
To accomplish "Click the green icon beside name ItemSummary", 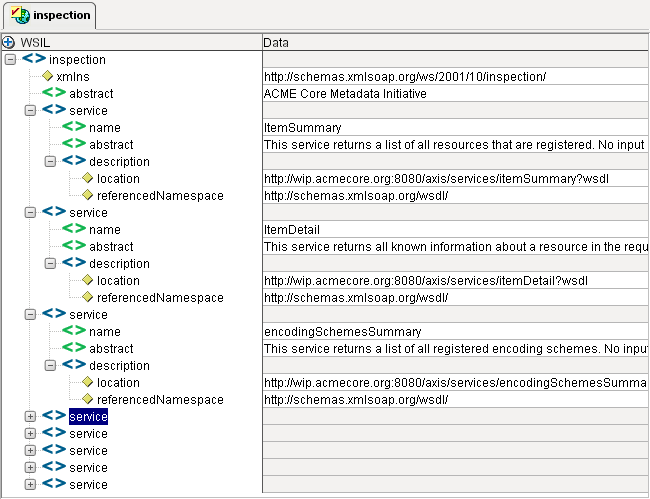I will click(73, 128).
